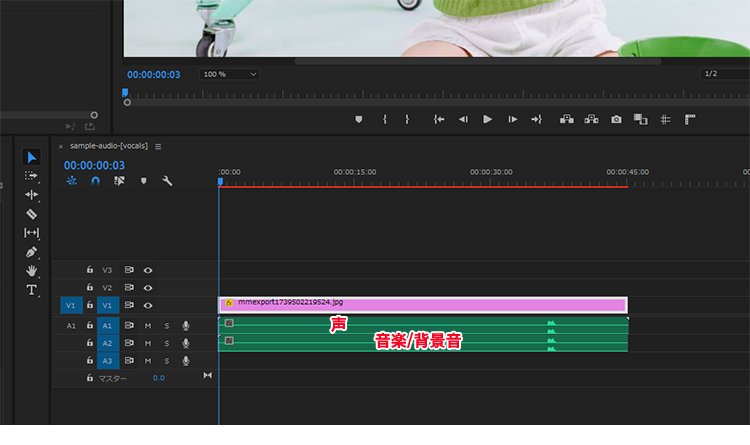The width and height of the screenshot is (750, 445).
Task: Click the go to end icon beside master
Action: point(207,376)
